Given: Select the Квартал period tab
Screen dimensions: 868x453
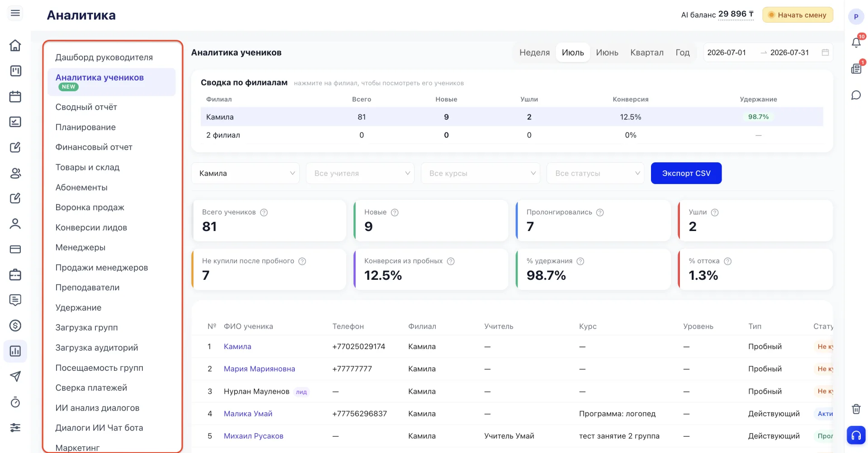Looking at the screenshot, I should (x=647, y=52).
